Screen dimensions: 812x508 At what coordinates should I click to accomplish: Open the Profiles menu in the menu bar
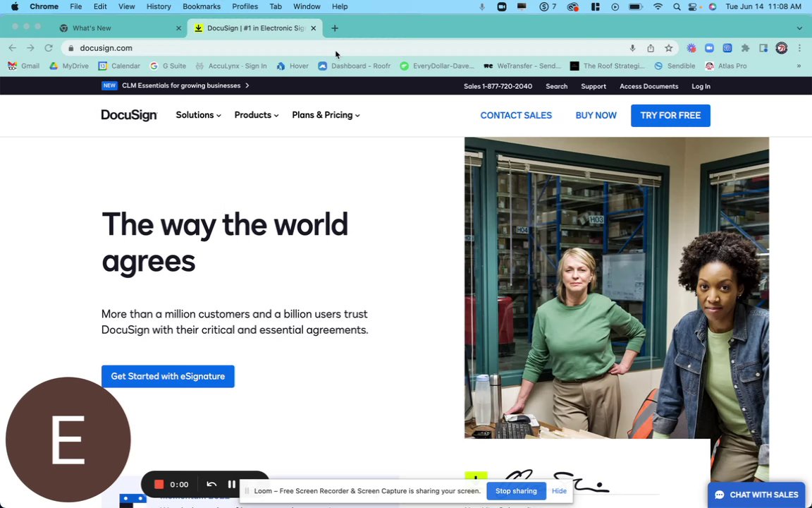(245, 7)
